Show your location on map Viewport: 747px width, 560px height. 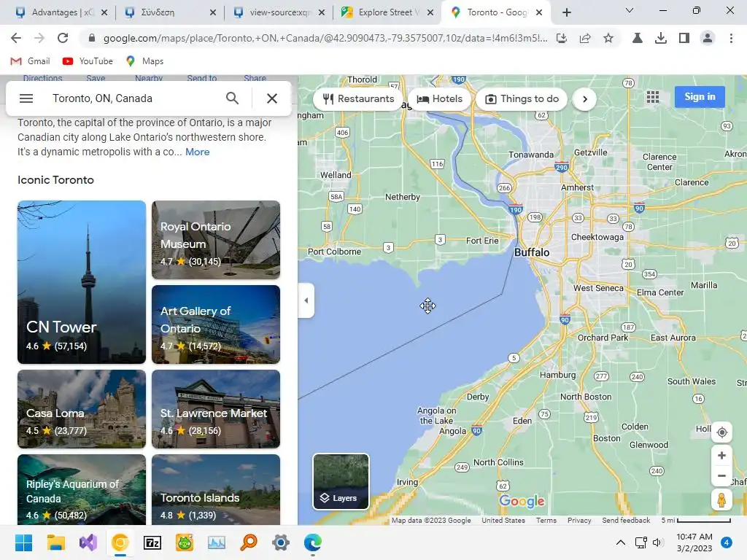721,432
